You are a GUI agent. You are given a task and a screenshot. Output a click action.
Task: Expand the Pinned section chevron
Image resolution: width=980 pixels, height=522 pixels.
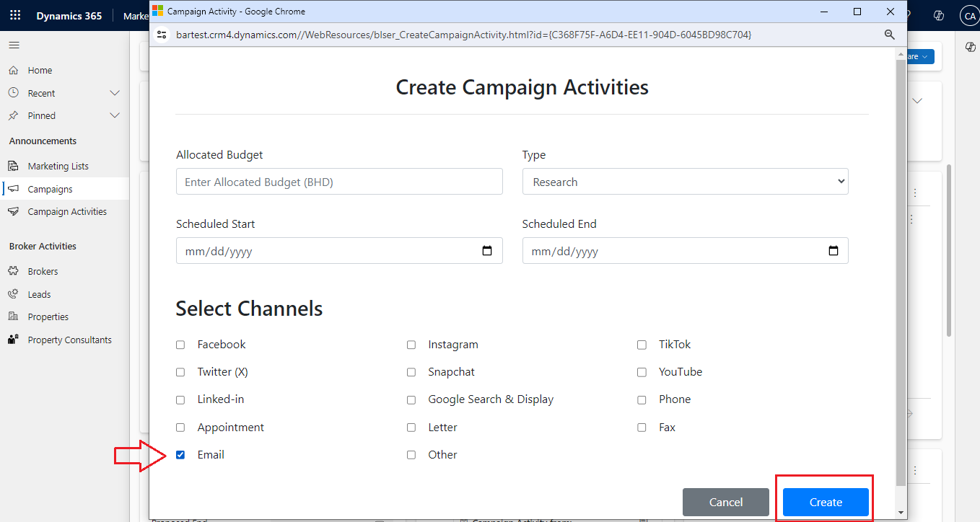pyautogui.click(x=114, y=115)
